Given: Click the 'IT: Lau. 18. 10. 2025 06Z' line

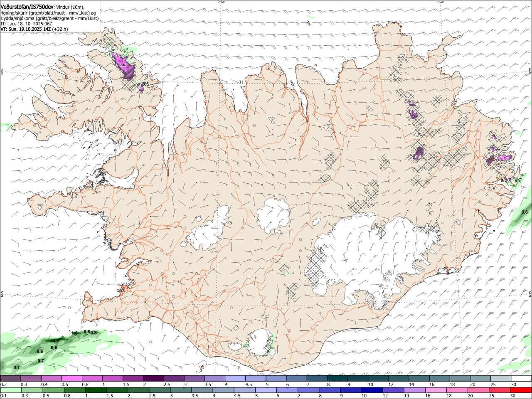Looking at the screenshot, I should click(x=26, y=24).
